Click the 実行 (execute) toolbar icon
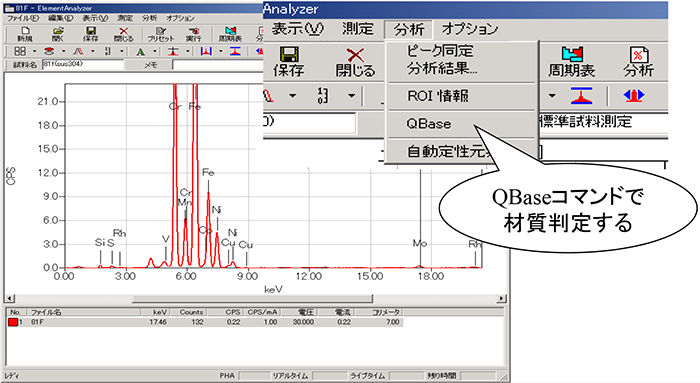This screenshot has height=383, width=700. coord(194,34)
